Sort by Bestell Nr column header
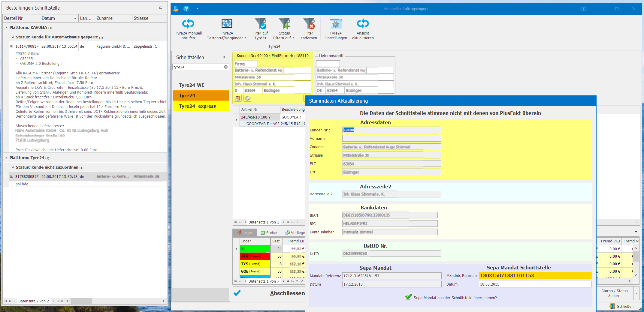Screen dimensions: 644x312 pos(21,18)
